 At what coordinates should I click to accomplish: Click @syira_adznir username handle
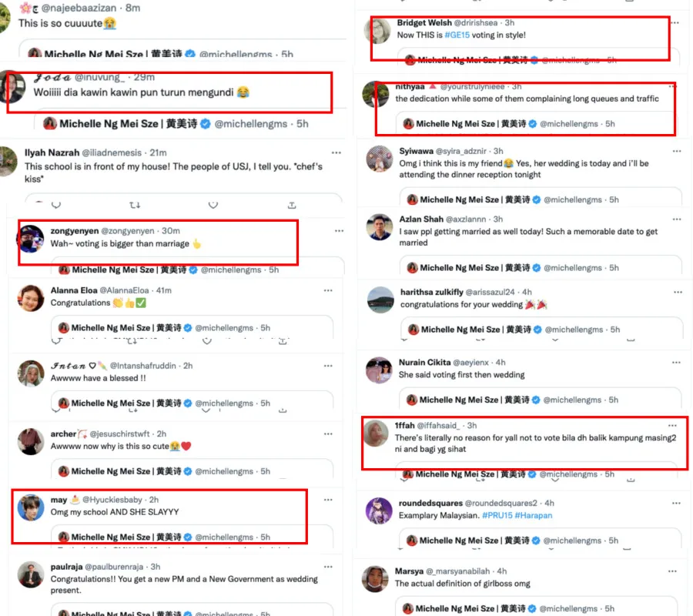click(461, 151)
